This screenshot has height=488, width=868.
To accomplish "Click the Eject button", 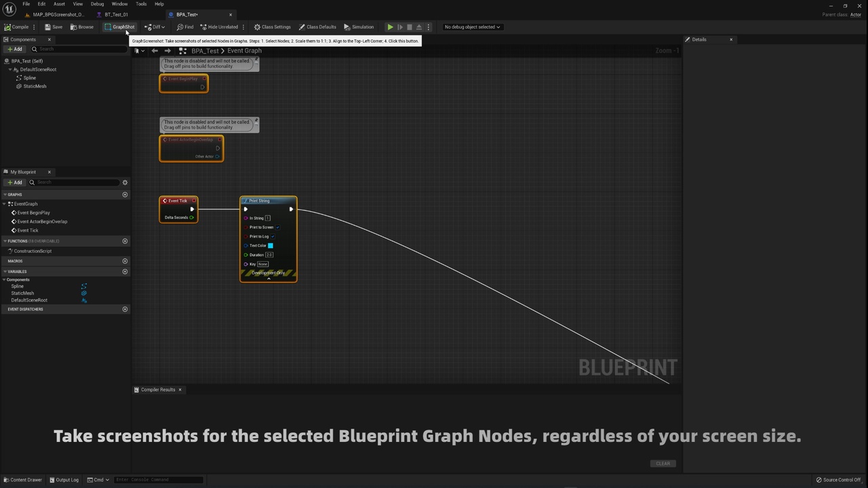I will pyautogui.click(x=418, y=27).
